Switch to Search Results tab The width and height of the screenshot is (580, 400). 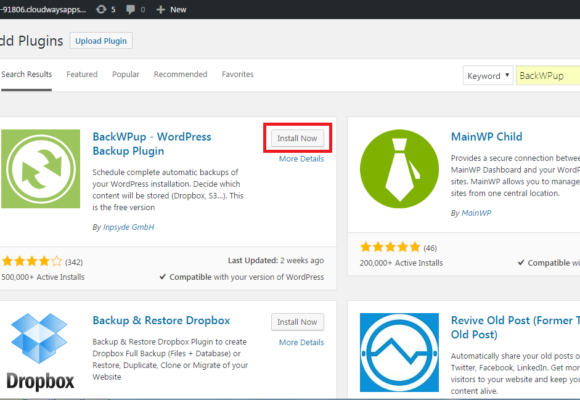tap(26, 74)
